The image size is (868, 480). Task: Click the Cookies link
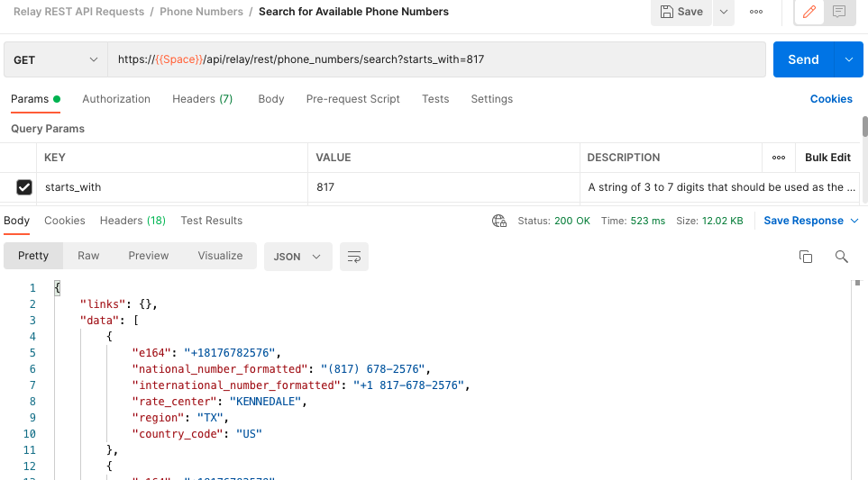(831, 99)
